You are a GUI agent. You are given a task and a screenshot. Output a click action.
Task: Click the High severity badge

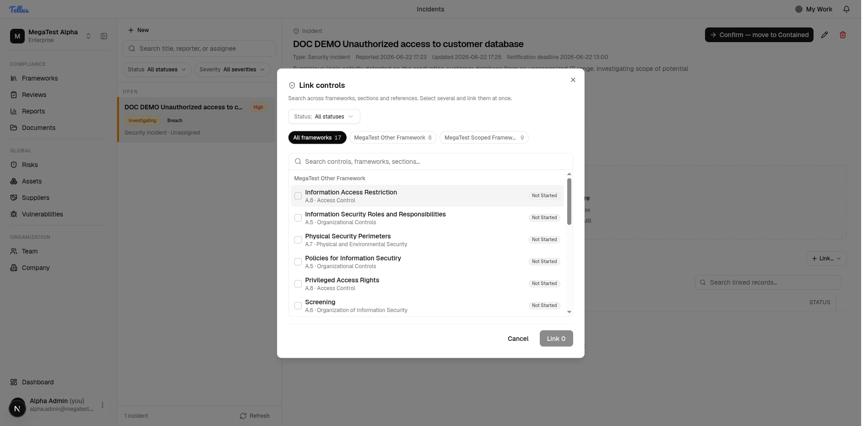[258, 108]
